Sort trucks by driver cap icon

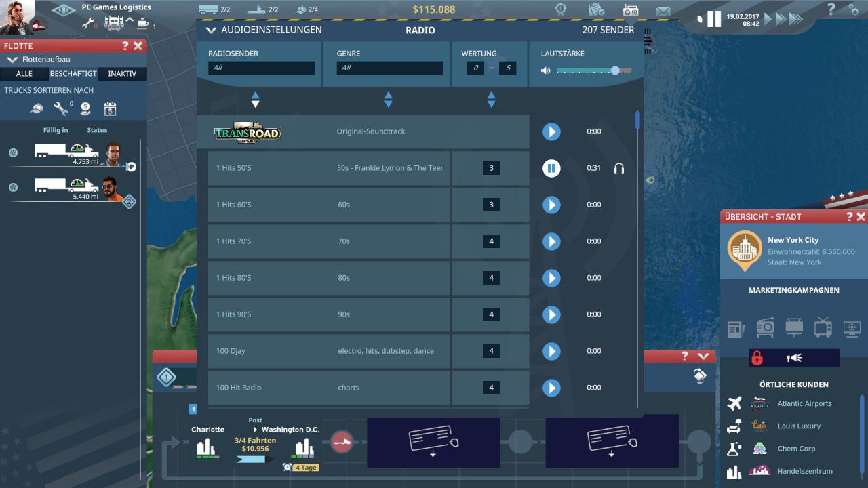point(37,108)
